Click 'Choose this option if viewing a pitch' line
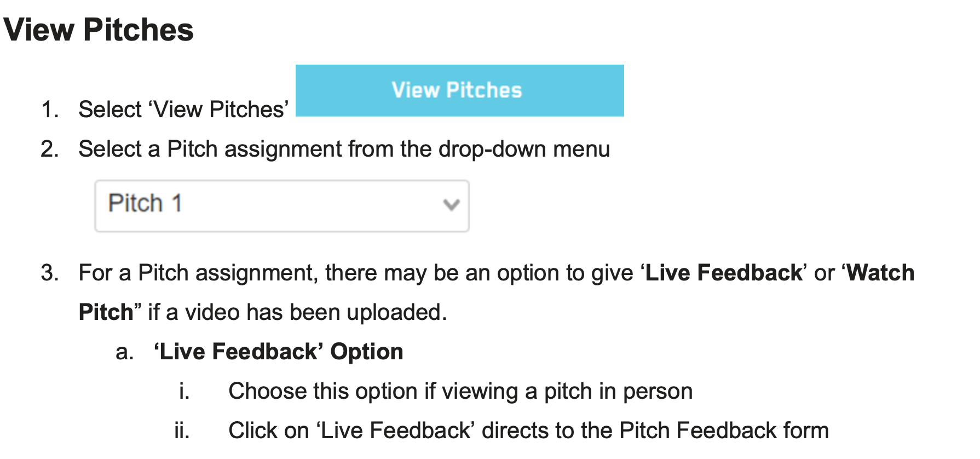 coord(460,391)
